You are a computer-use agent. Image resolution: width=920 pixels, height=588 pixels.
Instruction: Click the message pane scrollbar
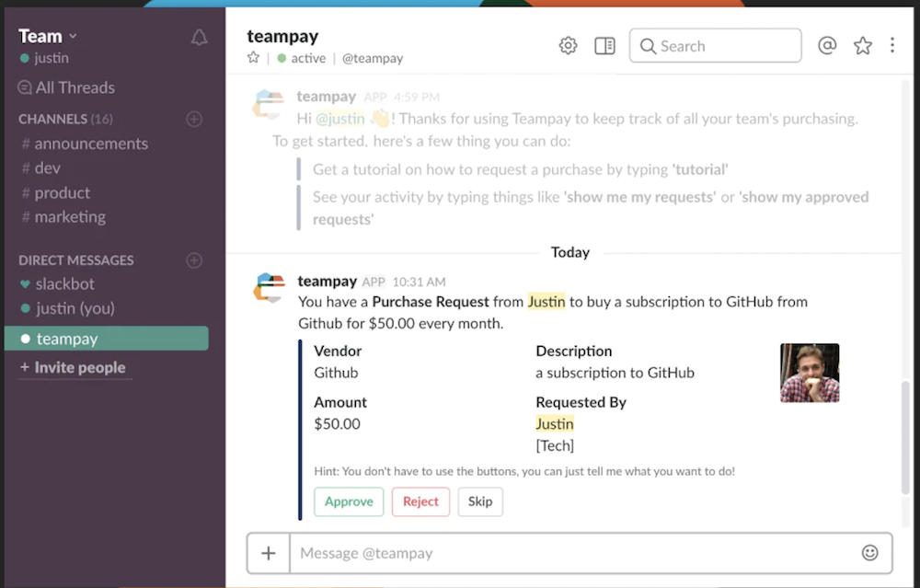click(906, 438)
